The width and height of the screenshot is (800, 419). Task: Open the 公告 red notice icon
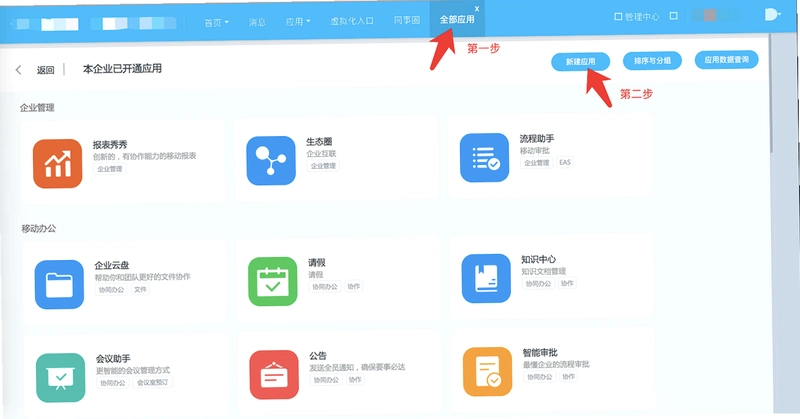click(x=274, y=375)
